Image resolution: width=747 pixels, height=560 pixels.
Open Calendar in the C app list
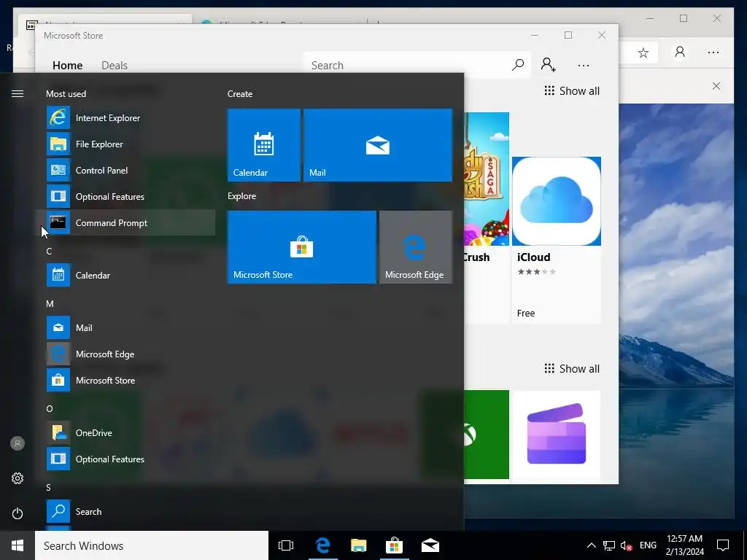point(125,275)
